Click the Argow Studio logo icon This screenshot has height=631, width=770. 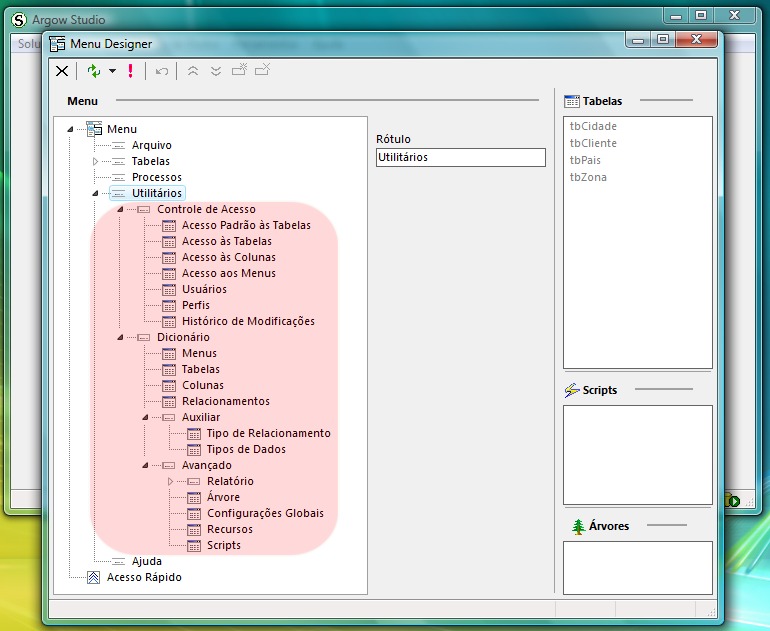click(x=19, y=20)
